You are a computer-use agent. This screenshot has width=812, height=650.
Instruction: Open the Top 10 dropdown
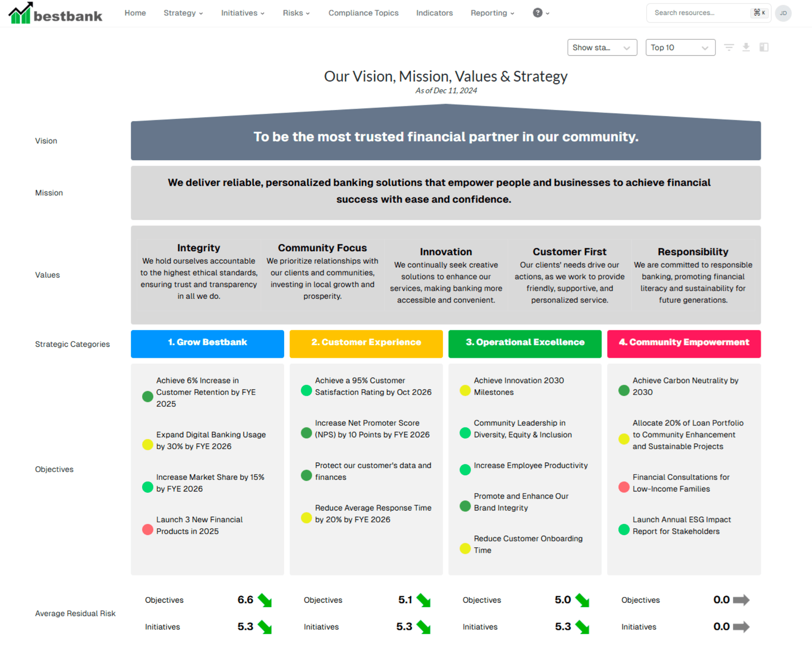pyautogui.click(x=680, y=47)
